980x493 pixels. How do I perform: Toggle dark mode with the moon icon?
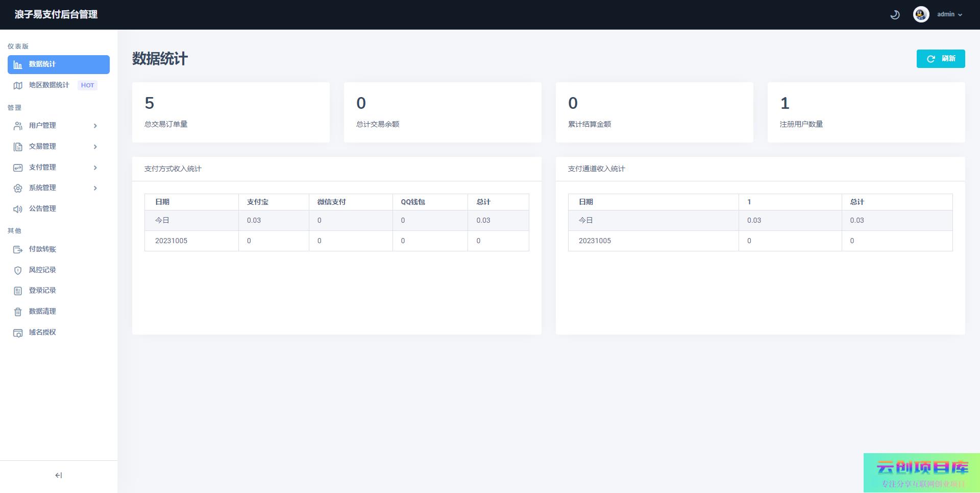[x=895, y=15]
